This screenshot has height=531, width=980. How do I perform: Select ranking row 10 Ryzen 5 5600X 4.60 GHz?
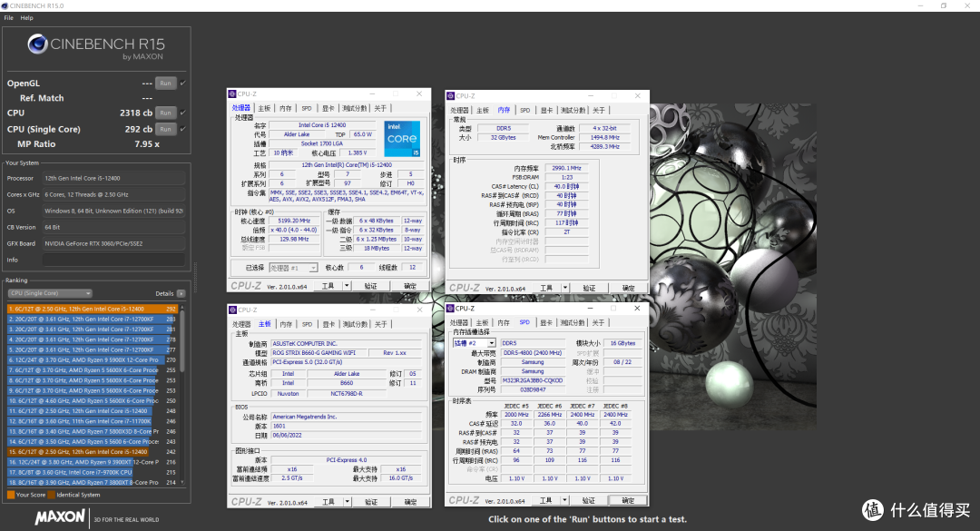pyautogui.click(x=93, y=401)
